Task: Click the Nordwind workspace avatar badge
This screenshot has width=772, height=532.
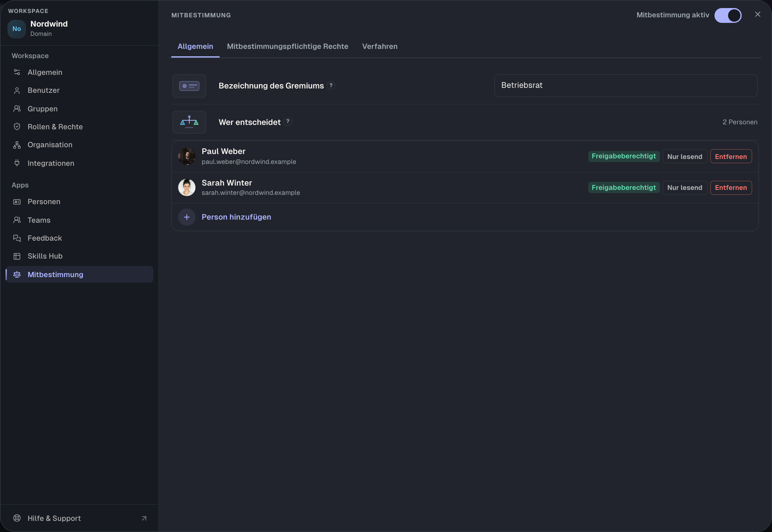Action: (x=17, y=29)
